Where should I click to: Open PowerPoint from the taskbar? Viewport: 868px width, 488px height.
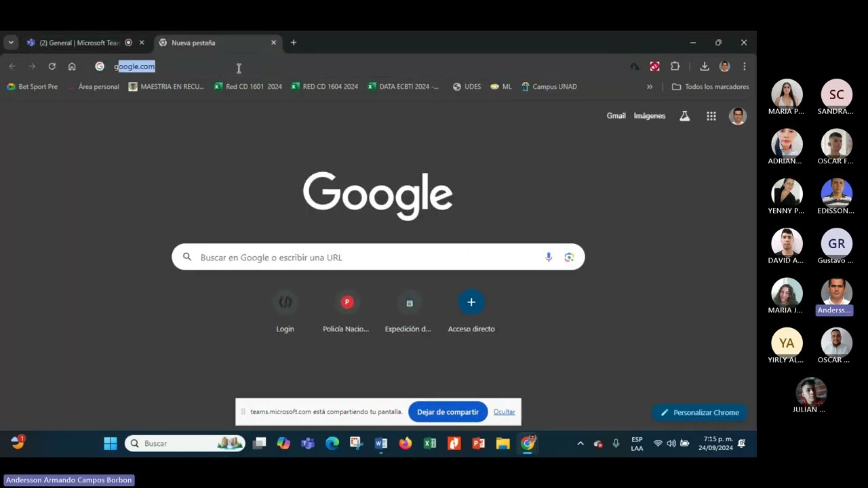pyautogui.click(x=479, y=443)
